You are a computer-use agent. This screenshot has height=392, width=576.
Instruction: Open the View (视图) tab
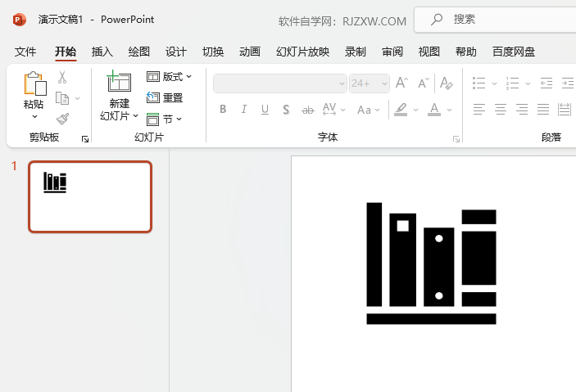[429, 52]
